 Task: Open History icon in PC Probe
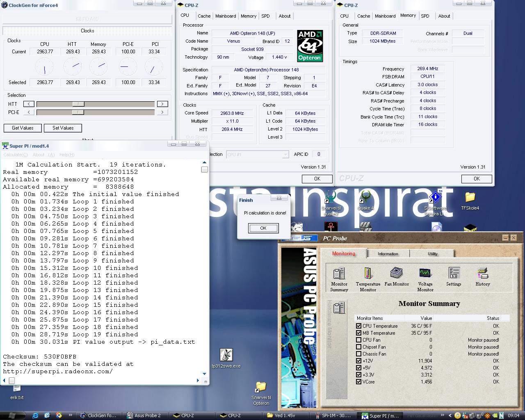pyautogui.click(x=483, y=276)
